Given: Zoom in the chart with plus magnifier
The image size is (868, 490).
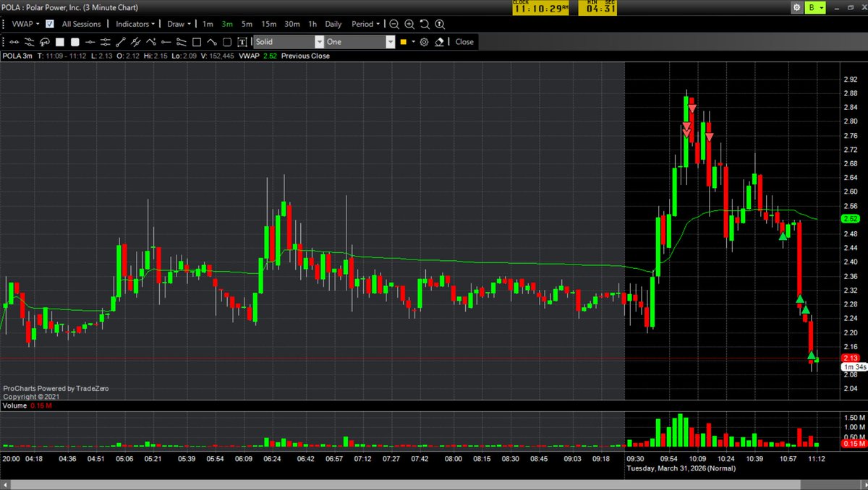Looking at the screenshot, I should (409, 24).
